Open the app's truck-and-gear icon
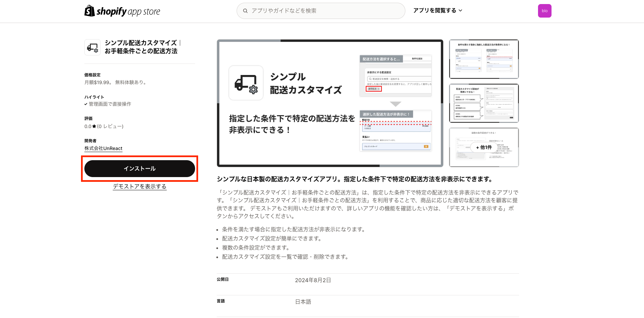Viewport: 644px width, 318px height. coord(92,47)
